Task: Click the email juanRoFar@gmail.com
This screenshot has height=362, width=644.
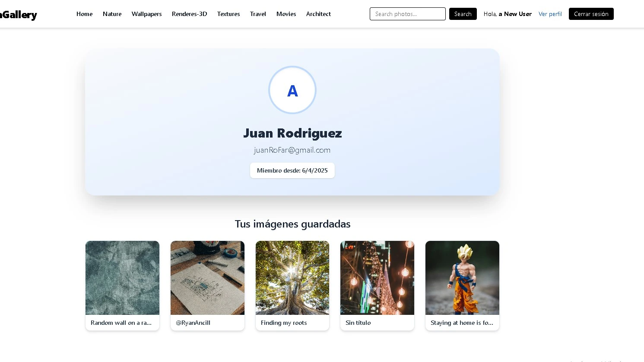Action: [x=292, y=150]
